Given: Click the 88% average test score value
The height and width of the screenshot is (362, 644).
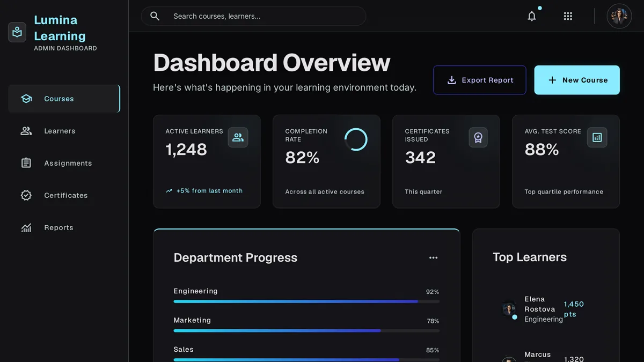Looking at the screenshot, I should point(541,150).
